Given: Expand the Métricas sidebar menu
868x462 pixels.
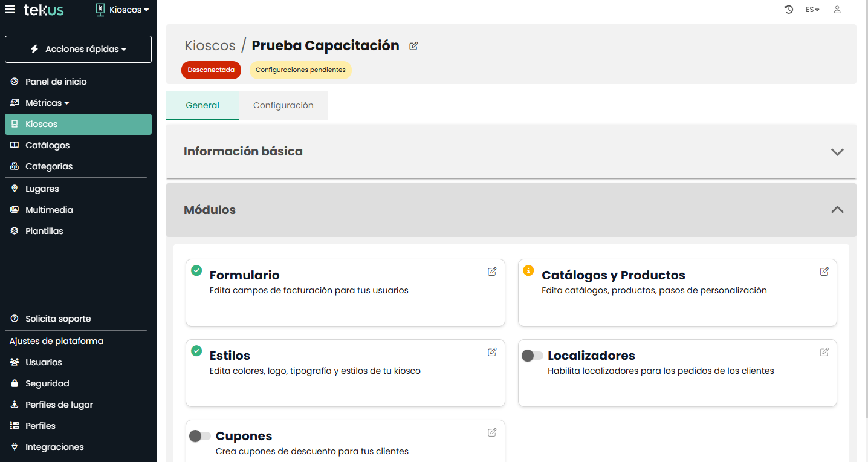Looking at the screenshot, I should tap(47, 103).
